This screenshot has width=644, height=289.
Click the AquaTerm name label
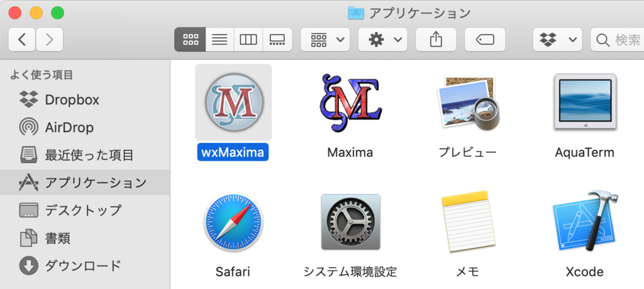point(584,152)
